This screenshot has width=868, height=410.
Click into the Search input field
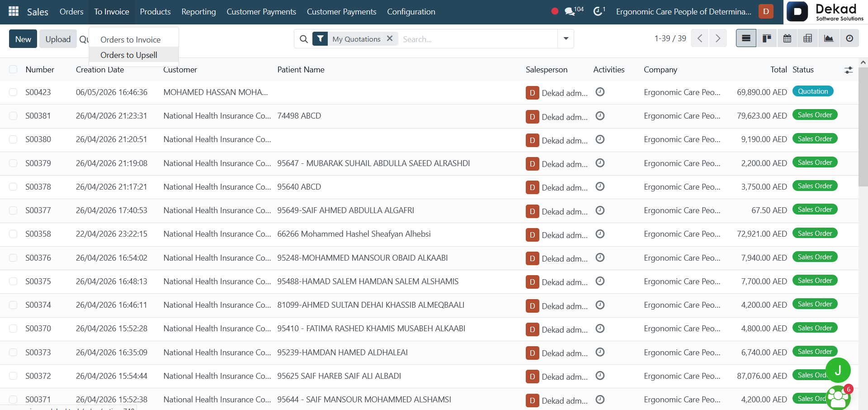477,39
